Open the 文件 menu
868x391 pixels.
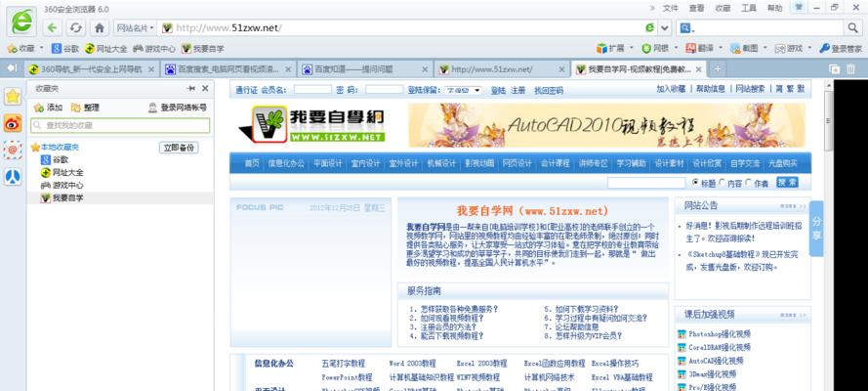pos(671,8)
